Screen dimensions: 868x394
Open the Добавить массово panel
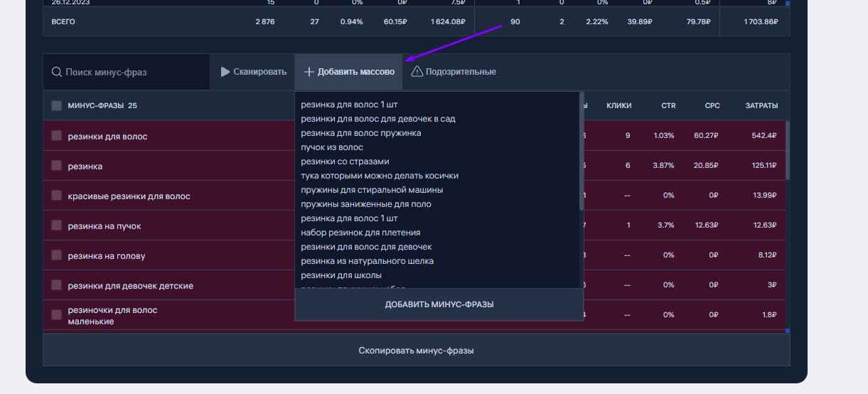349,72
